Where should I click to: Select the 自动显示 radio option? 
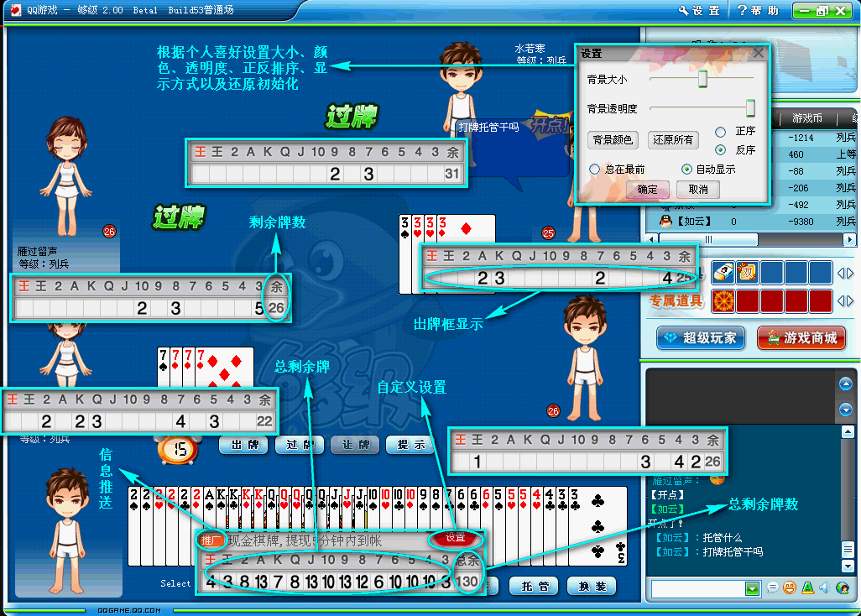pyautogui.click(x=686, y=169)
